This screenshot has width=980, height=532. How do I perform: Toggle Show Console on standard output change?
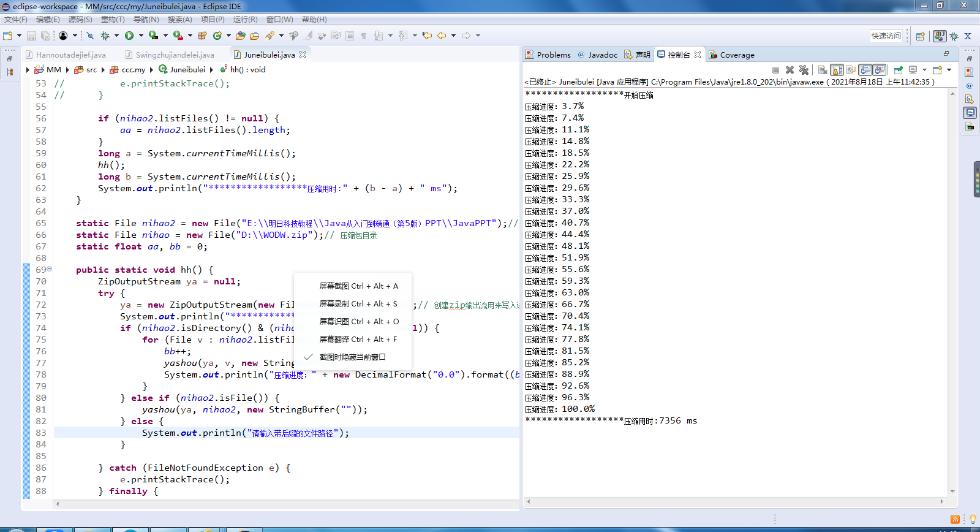865,70
